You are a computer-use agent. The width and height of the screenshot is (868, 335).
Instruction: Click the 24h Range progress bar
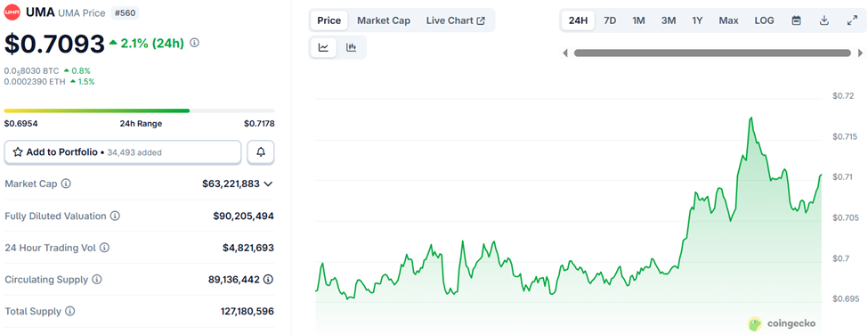139,110
